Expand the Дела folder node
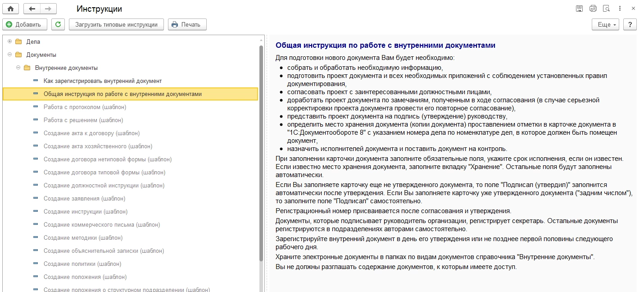The image size is (644, 292). click(10, 41)
